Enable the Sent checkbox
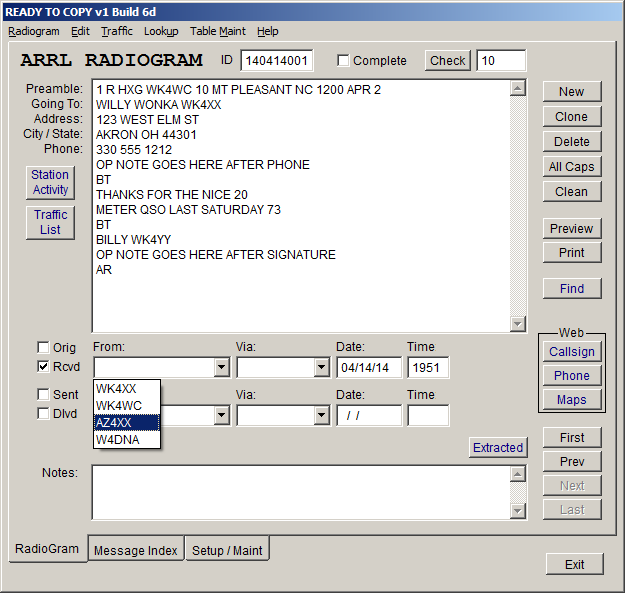 43,394
